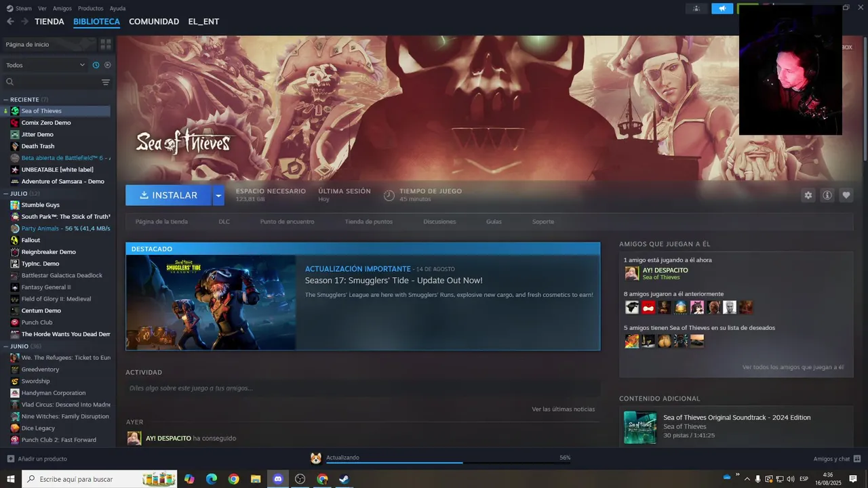This screenshot has width=868, height=488.
Task: Click the Windows taskbar search box
Action: [x=100, y=479]
